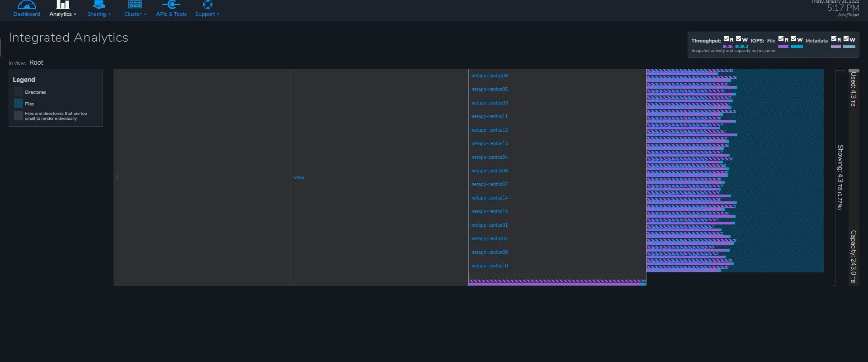Screen dimensions: 868x362
Task: Select the root "/" directory link
Action: (117, 177)
